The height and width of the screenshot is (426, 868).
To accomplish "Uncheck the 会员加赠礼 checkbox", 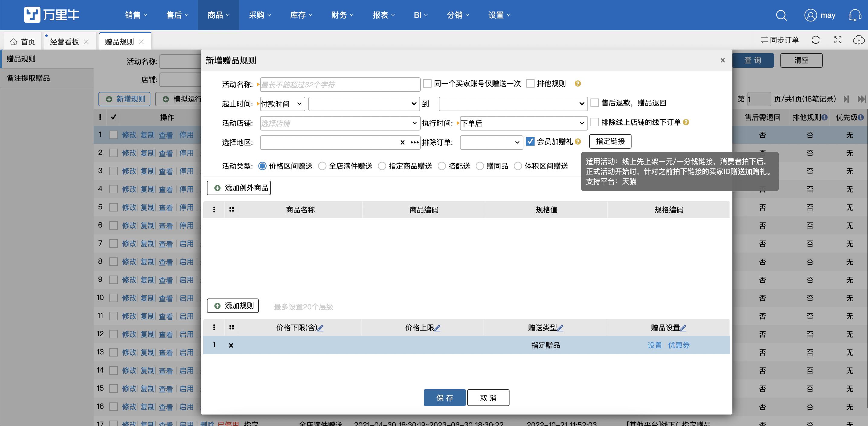I will tap(530, 142).
